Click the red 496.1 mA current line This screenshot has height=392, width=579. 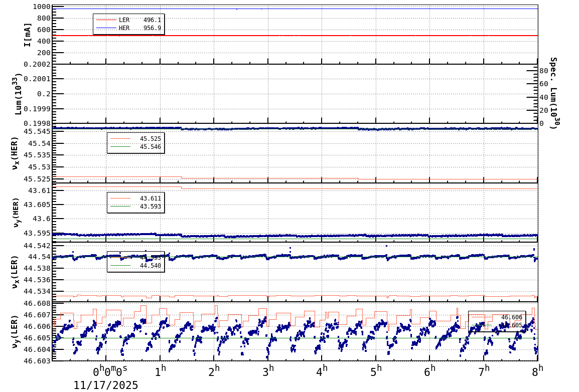point(301,36)
